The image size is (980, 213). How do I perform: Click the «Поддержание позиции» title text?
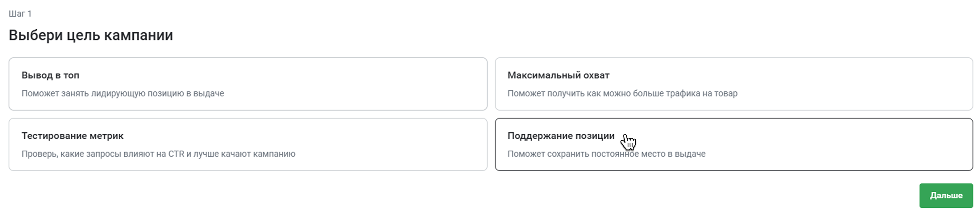[561, 136]
